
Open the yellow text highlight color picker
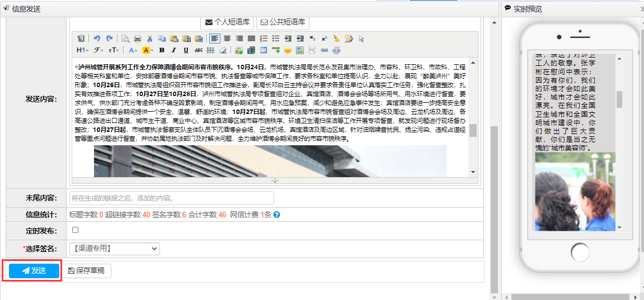(148, 50)
